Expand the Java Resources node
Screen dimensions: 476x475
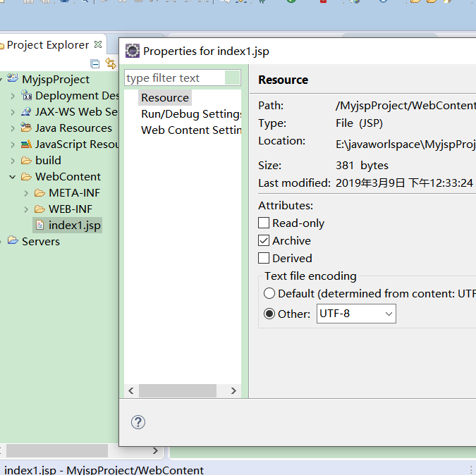click(13, 128)
